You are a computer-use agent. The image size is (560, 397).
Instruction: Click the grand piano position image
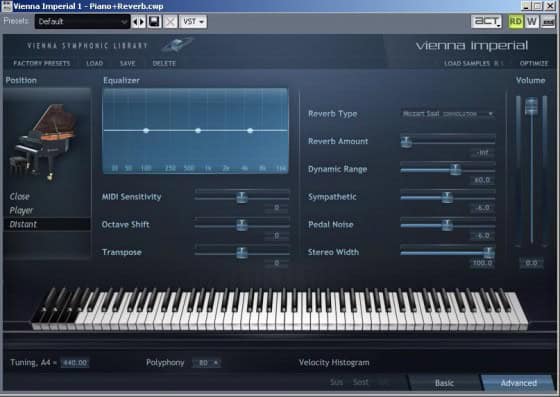click(x=45, y=142)
